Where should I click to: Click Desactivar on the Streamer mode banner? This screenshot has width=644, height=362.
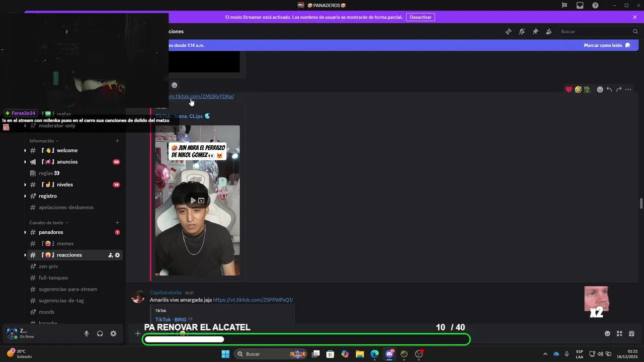[421, 17]
